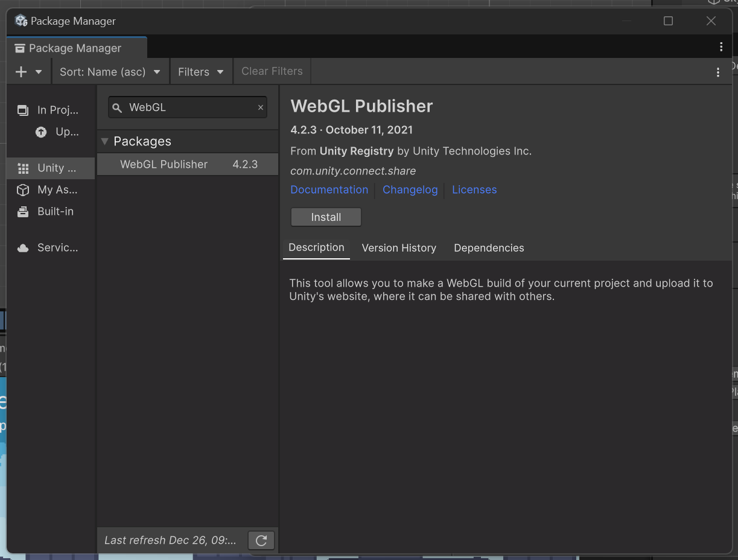This screenshot has width=738, height=560.
Task: Maximize the Package Manager window
Action: coord(668,21)
